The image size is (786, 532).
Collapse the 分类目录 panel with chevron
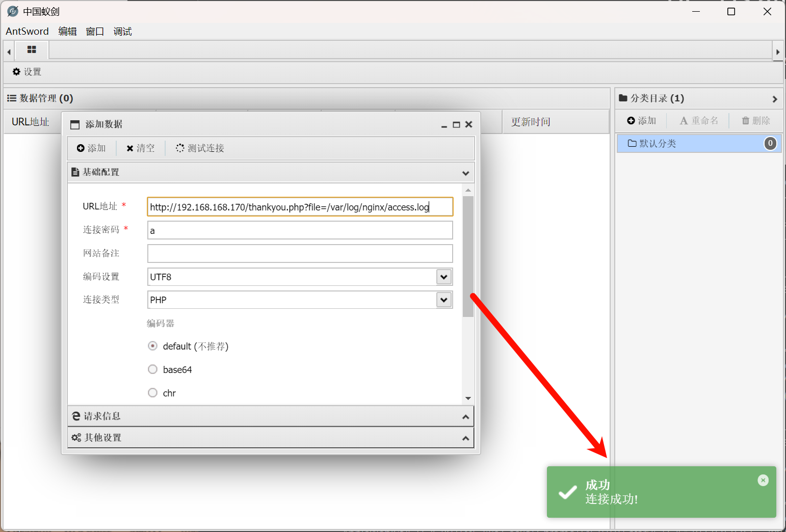tap(774, 99)
